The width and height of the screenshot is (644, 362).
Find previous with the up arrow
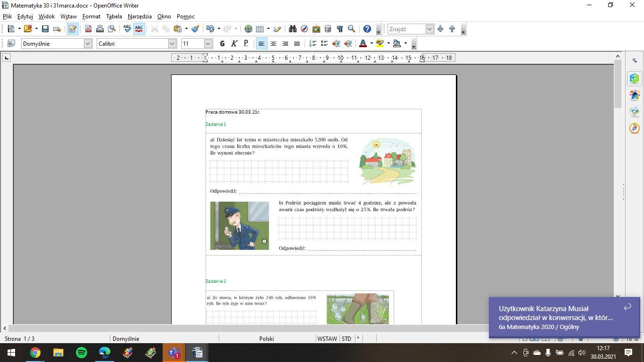pyautogui.click(x=452, y=29)
